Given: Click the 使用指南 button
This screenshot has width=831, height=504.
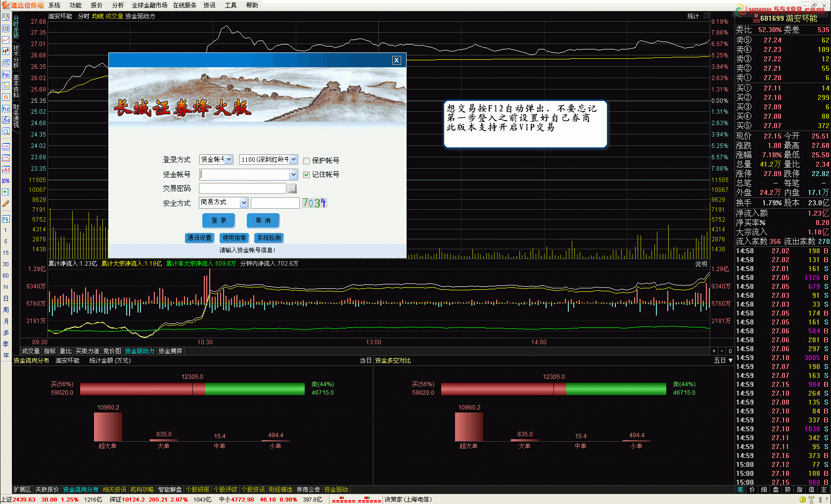Looking at the screenshot, I should [x=234, y=238].
